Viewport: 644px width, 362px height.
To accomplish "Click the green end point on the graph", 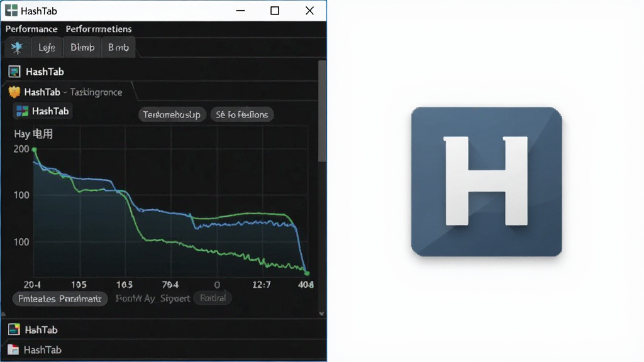I will coord(307,273).
